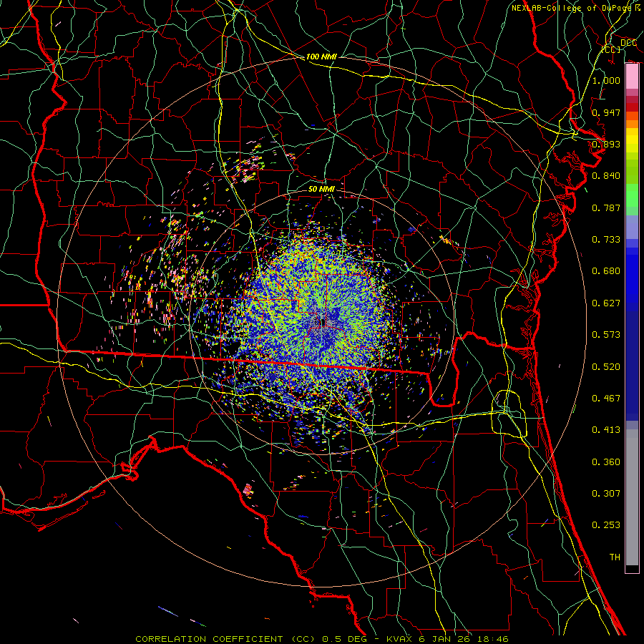This screenshot has width=644, height=644.
Task: Click the CORRELATION COEFFICIENT (CC) footer title
Action: 225,639
